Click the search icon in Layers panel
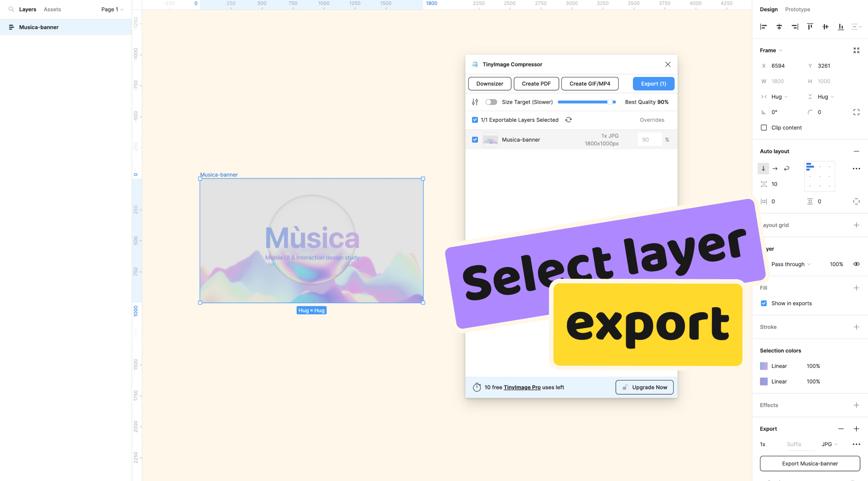868x481 pixels. click(x=11, y=9)
